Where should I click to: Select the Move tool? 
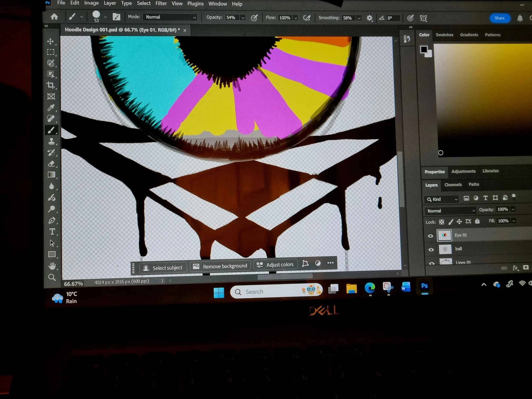tap(50, 41)
